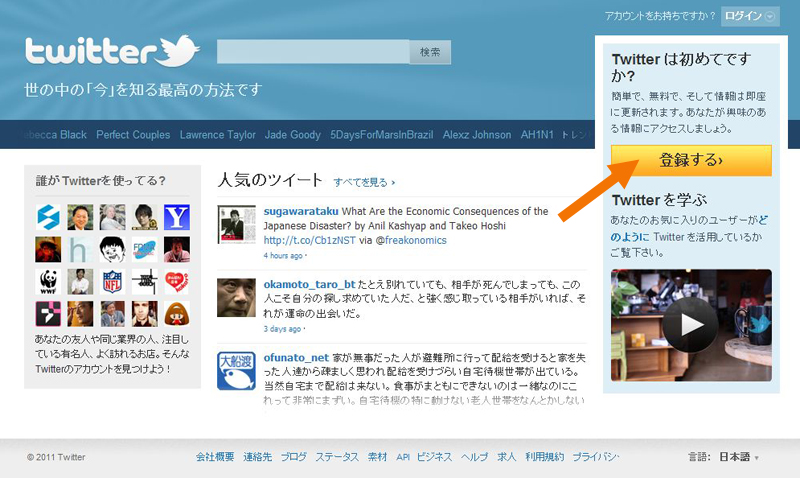This screenshot has height=478, width=800.
Task: Open the 利用規約 footer link
Action: (545, 457)
